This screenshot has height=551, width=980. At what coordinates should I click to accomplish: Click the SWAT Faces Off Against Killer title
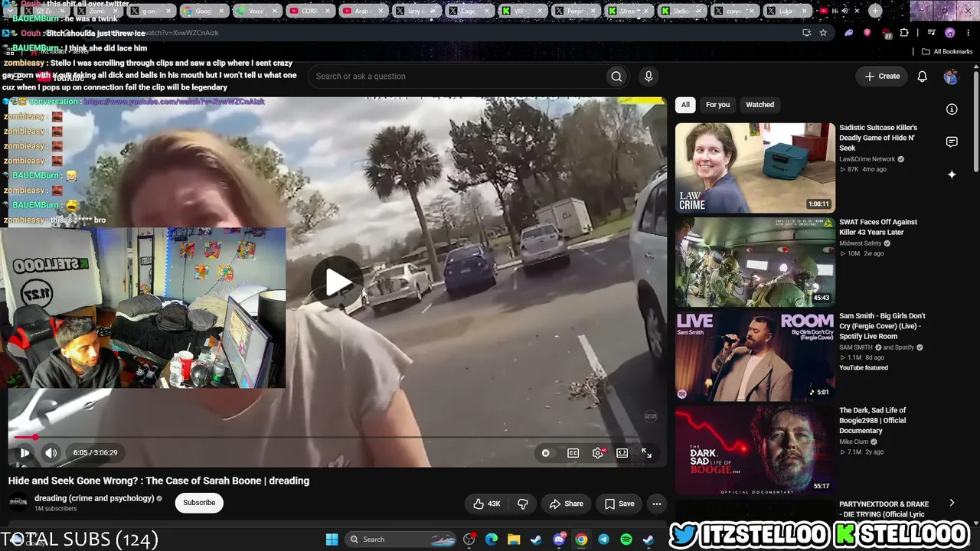(x=878, y=227)
